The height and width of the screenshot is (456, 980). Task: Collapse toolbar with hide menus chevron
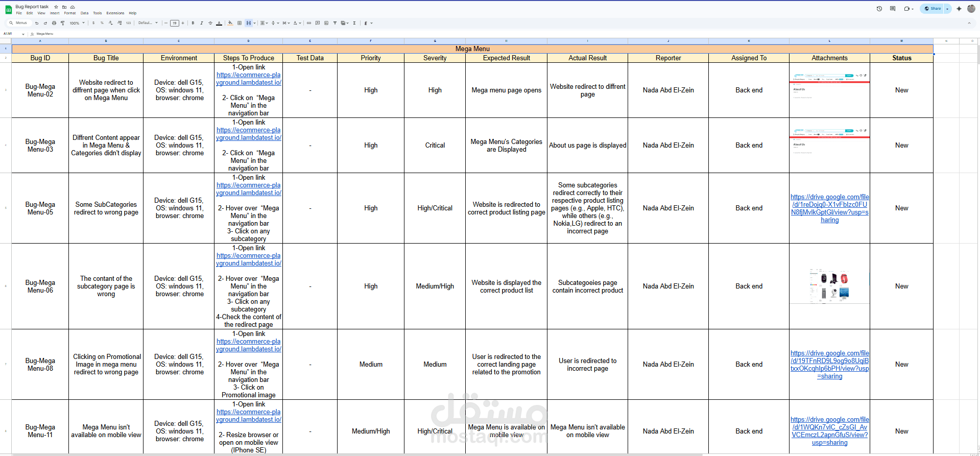point(969,23)
